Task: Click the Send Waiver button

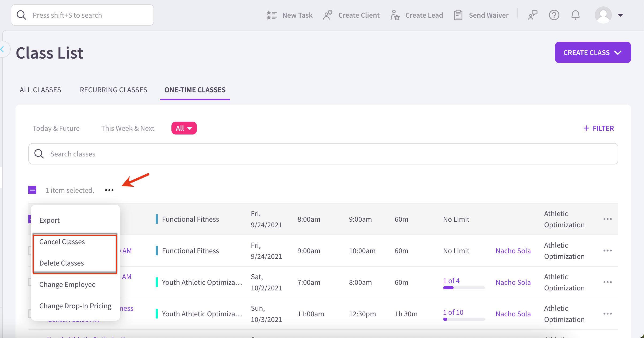Action: (481, 15)
